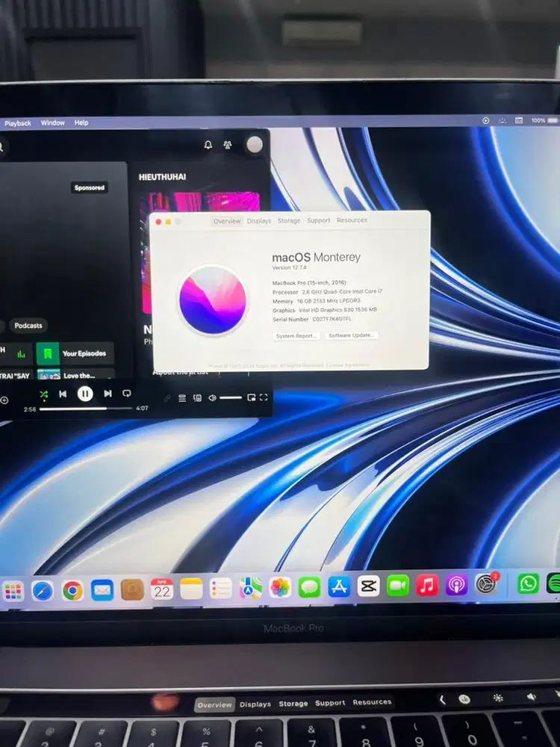Open the Spotify play queue

pyautogui.click(x=182, y=398)
